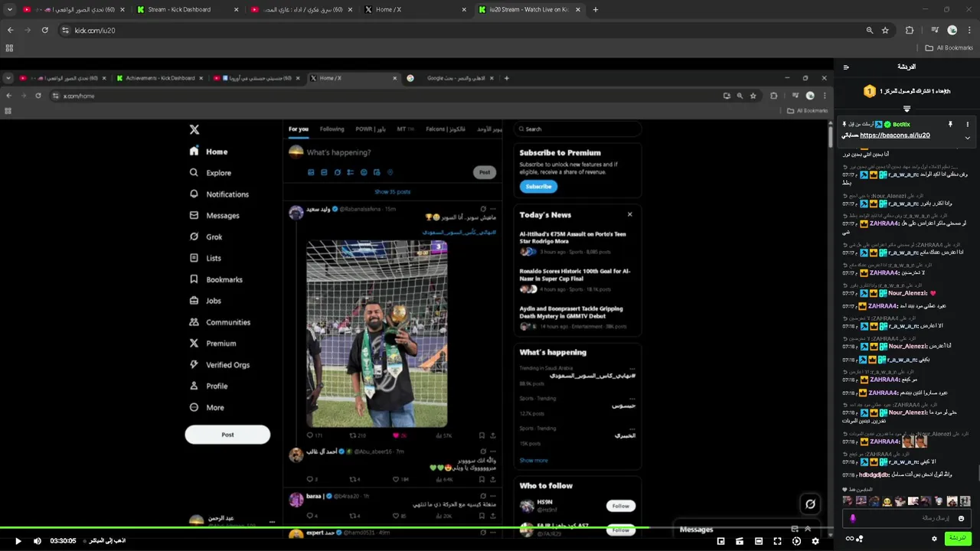Open the All Bookmarks folder
This screenshot has width=980, height=551.
(949, 47)
